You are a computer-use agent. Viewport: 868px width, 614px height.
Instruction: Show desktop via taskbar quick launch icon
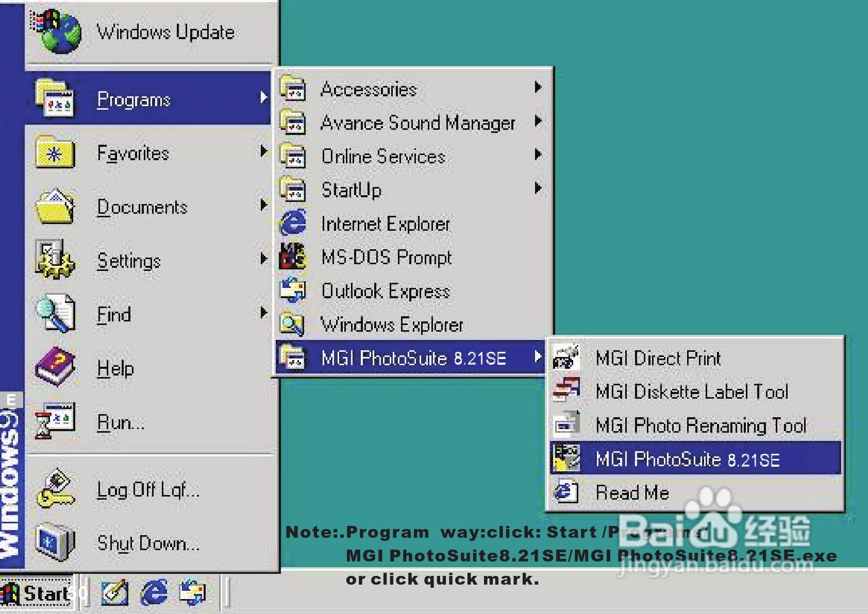coord(115,592)
